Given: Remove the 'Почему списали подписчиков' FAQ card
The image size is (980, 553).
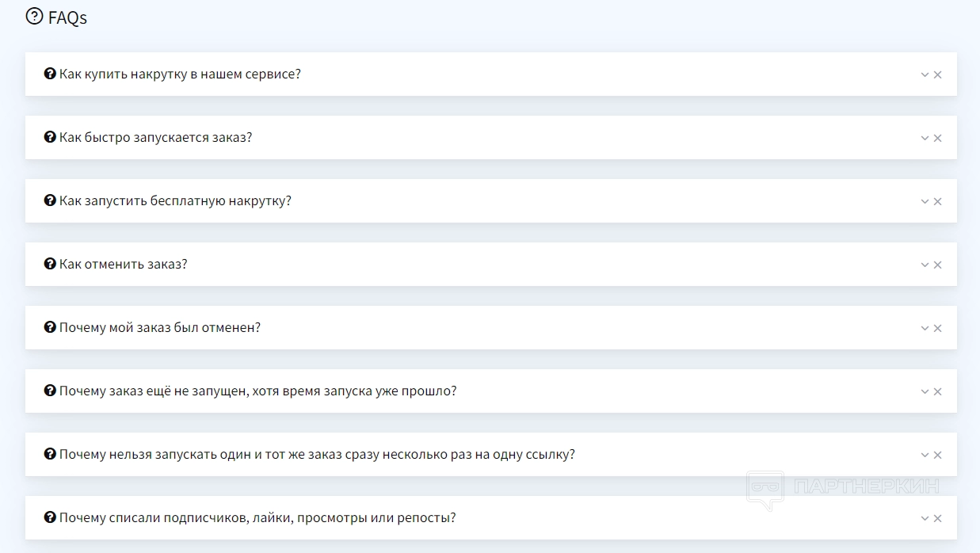Looking at the screenshot, I should coord(938,518).
